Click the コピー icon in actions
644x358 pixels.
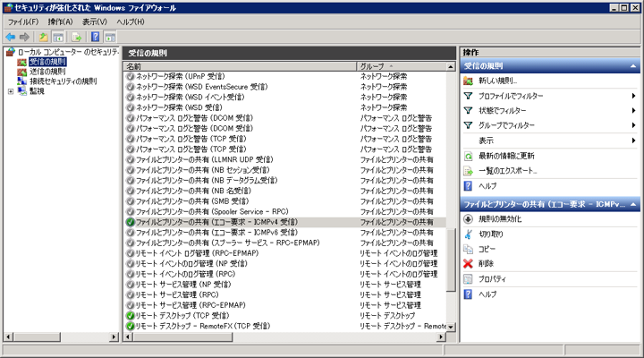click(468, 249)
